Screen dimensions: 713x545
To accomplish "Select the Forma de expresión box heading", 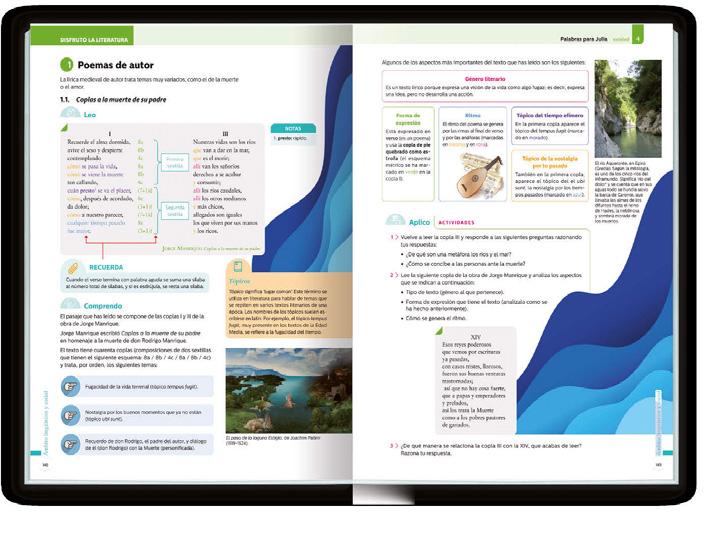I will click(408, 119).
